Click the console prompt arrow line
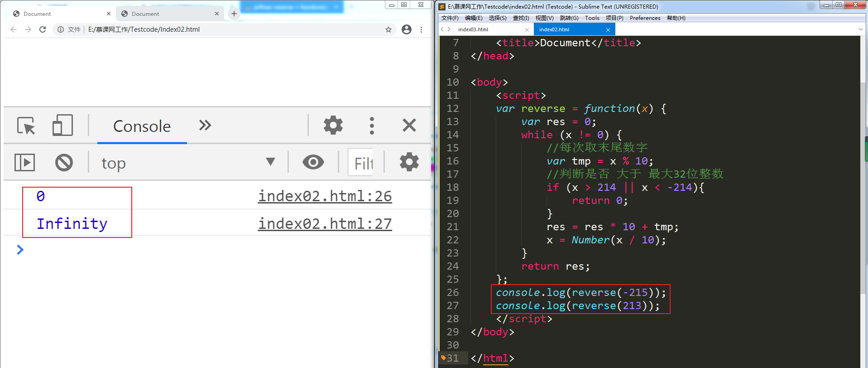Viewport: 868px width, 368px height. click(20, 250)
